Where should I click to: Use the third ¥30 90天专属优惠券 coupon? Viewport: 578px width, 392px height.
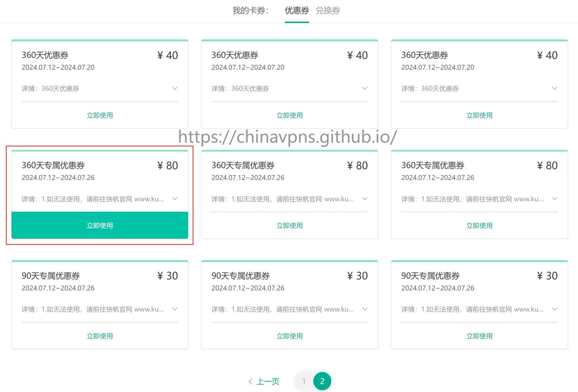[479, 336]
